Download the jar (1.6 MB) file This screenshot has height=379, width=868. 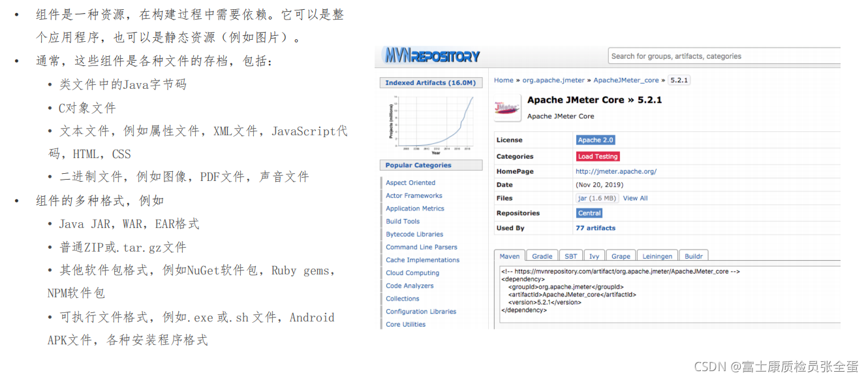[x=597, y=198]
